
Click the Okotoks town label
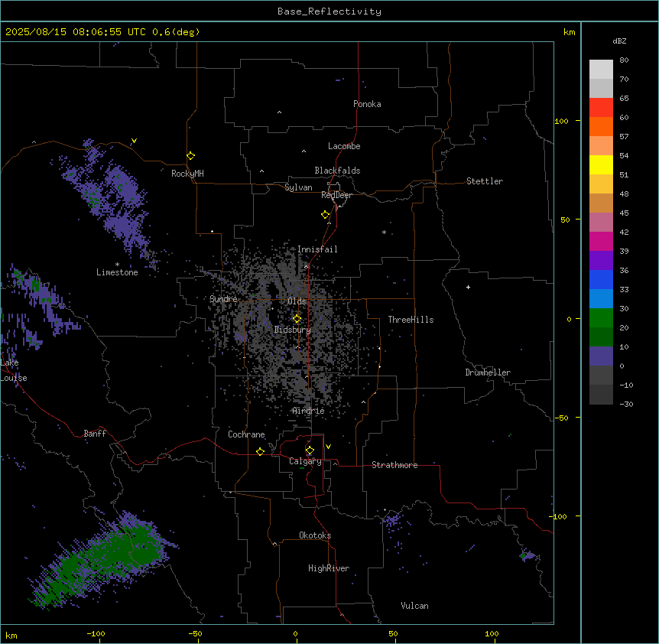(x=315, y=535)
